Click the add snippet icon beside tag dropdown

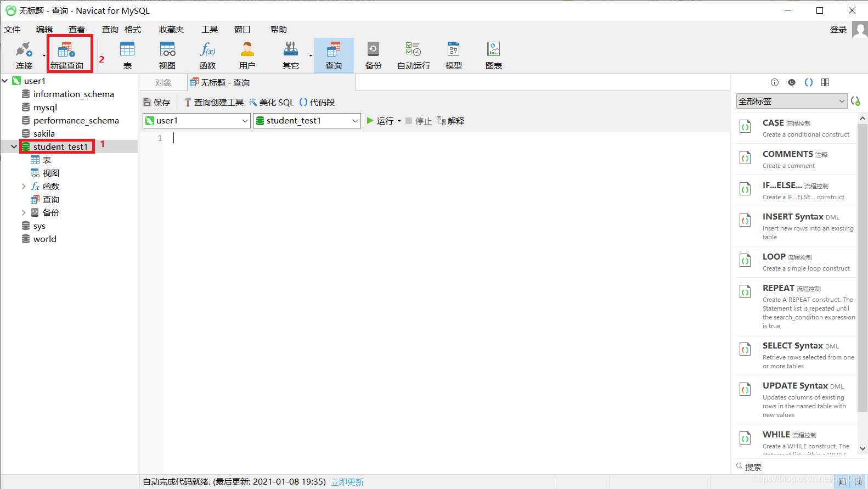(855, 101)
